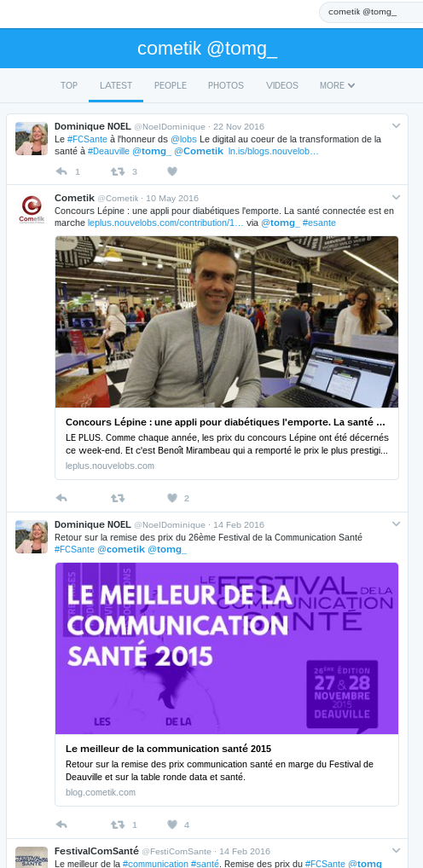Reply to the Cometik Concours Lépine tweet
Viewport: 423px width, 868px height.
[61, 498]
